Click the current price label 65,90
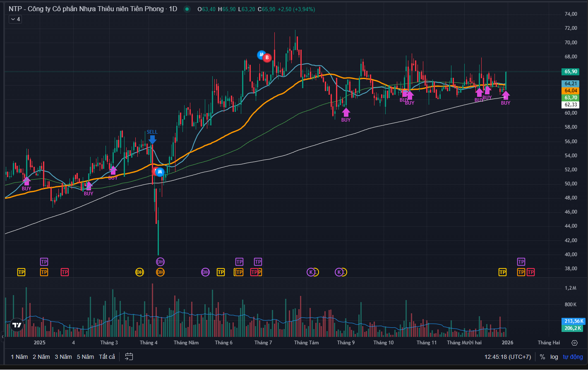The width and height of the screenshot is (588, 370). tap(571, 72)
